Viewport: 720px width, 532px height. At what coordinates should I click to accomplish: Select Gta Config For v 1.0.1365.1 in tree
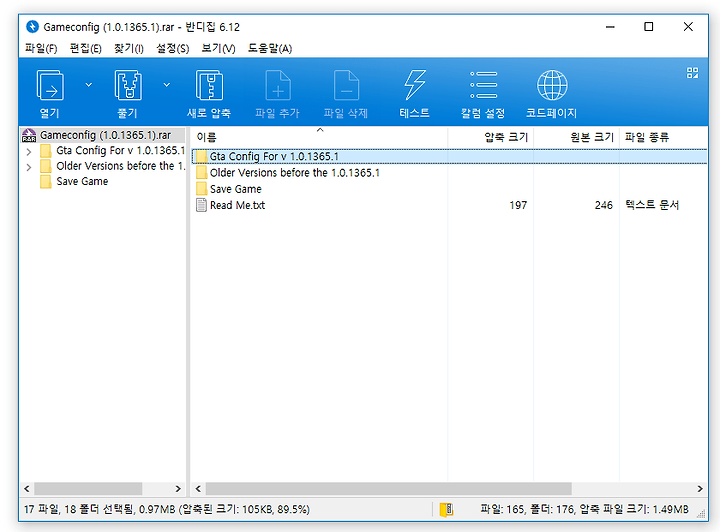[120, 151]
